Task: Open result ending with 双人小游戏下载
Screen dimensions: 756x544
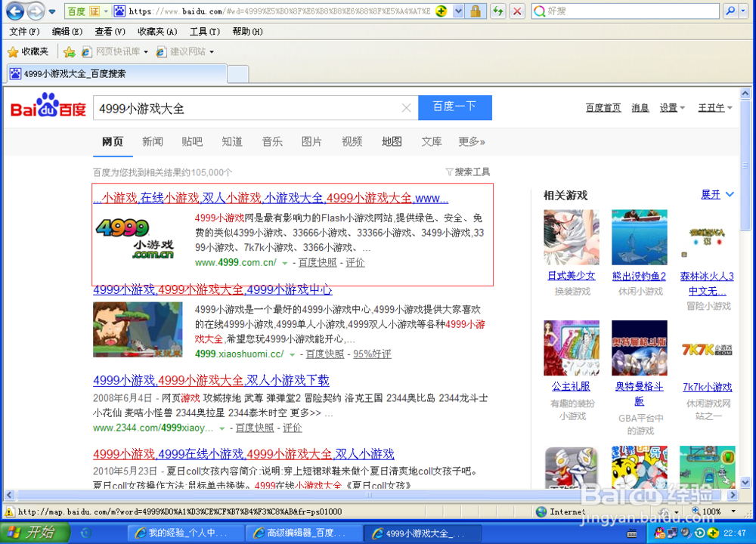Action: pyautogui.click(x=211, y=380)
